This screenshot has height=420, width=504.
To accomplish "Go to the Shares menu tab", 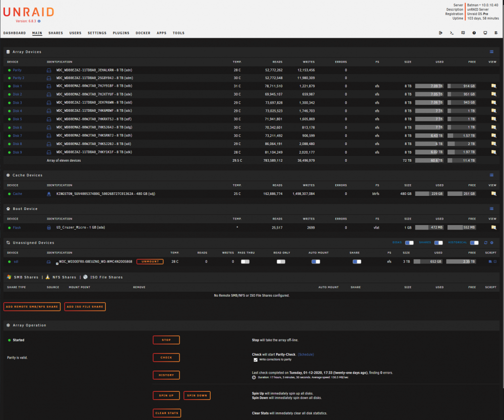I will click(x=55, y=33).
